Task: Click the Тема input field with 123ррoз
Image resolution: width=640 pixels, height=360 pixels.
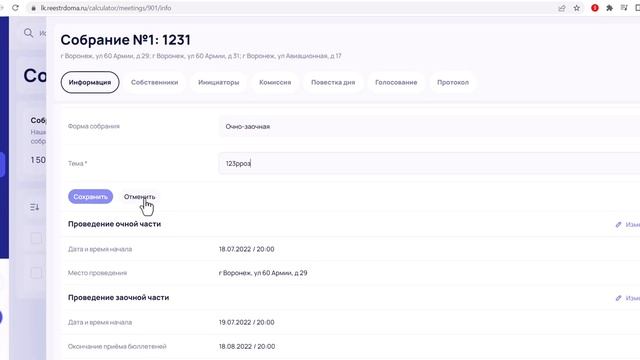Action: tap(429, 163)
